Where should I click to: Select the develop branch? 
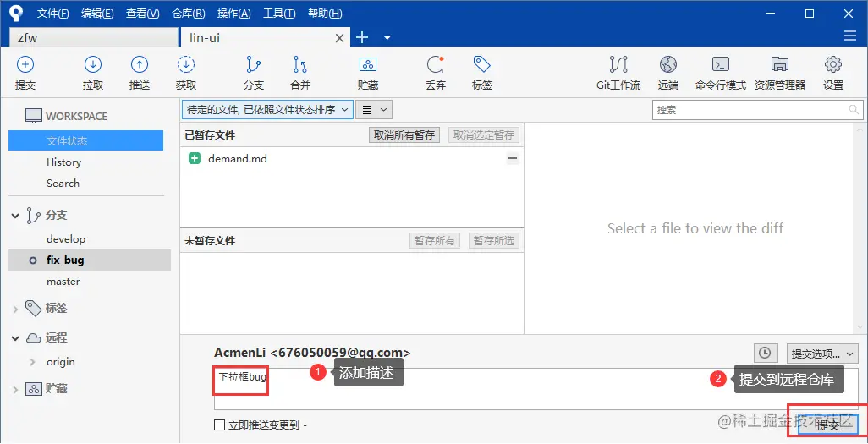(x=66, y=239)
